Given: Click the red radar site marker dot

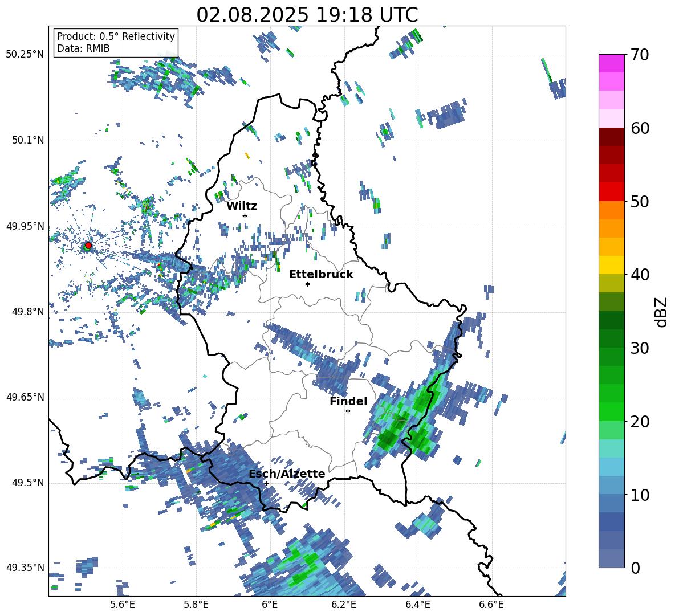Looking at the screenshot, I should click(x=88, y=246).
